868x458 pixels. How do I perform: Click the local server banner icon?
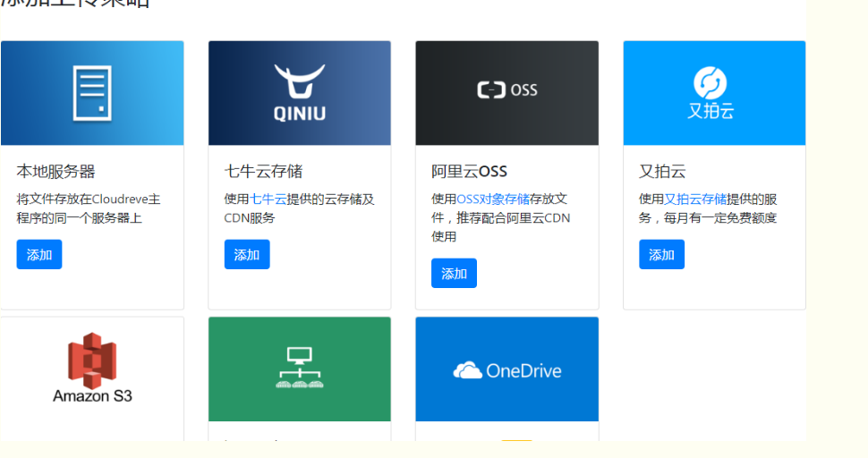(92, 93)
